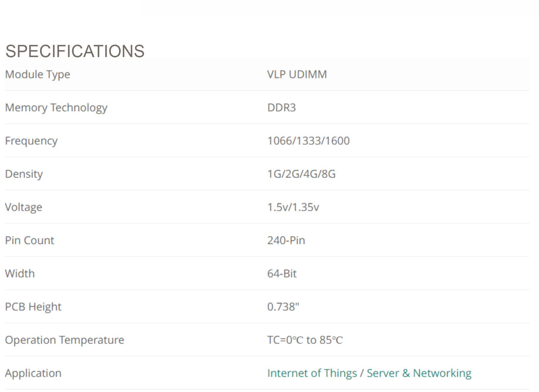Click the 1G/2G/4G/8G density value
Screen dimensions: 539x392
coord(302,174)
